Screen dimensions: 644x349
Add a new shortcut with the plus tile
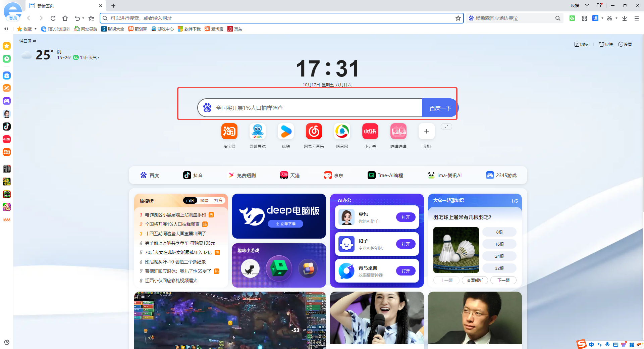pyautogui.click(x=426, y=131)
